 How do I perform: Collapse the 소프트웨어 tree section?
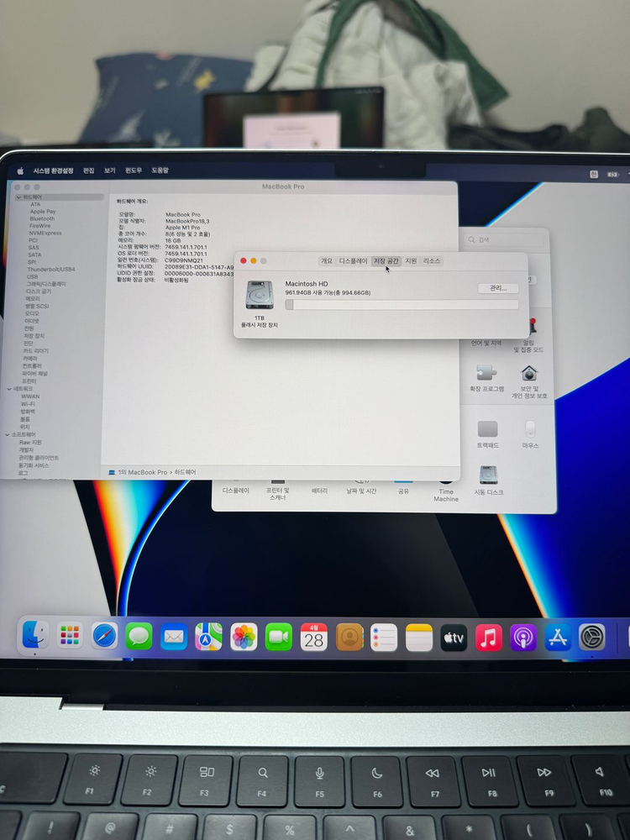pos(8,434)
